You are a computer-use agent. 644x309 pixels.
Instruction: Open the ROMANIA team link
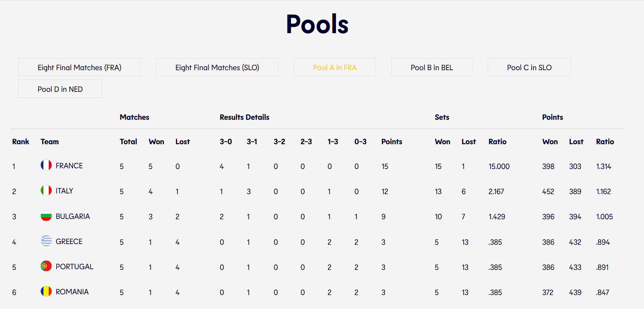pos(72,292)
